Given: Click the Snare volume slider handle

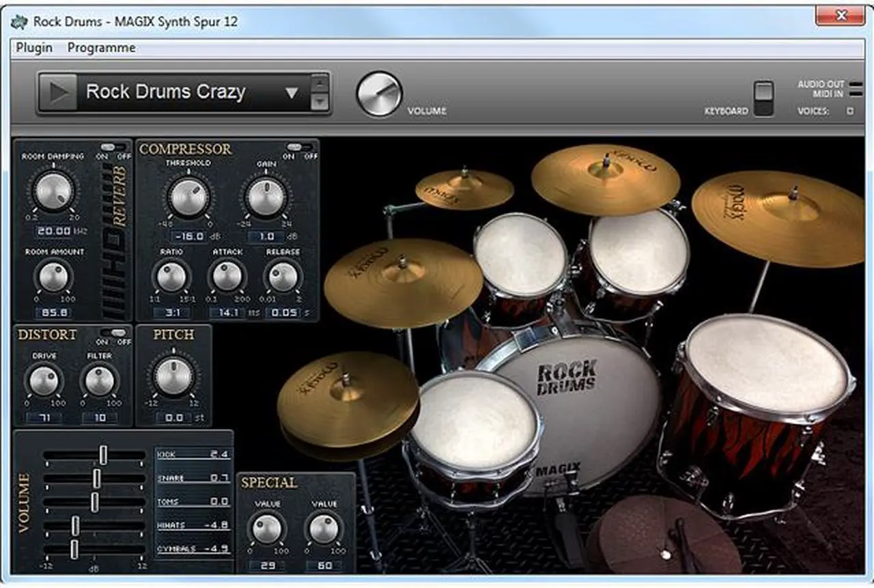Looking at the screenshot, I should point(97,478).
